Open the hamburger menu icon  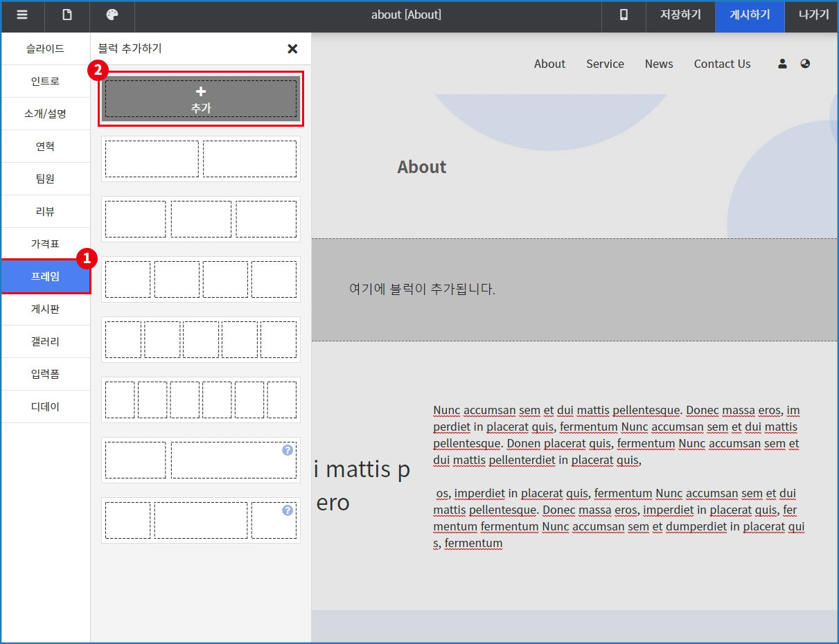22,15
